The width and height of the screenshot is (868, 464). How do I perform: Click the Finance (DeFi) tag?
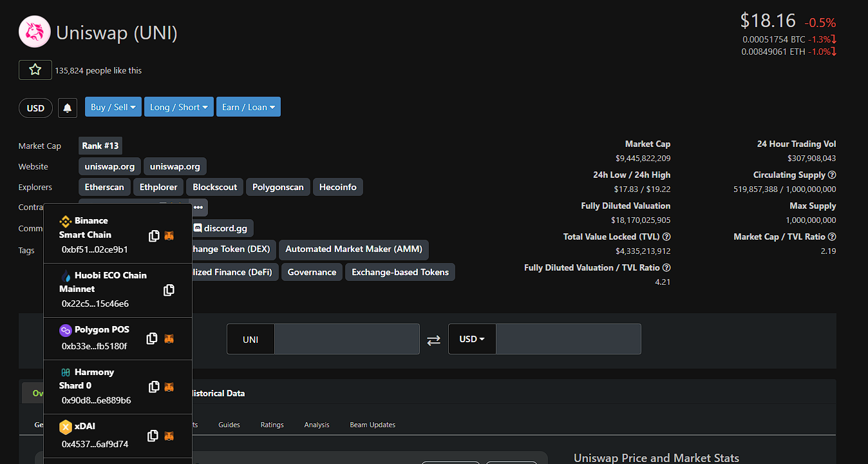click(235, 272)
